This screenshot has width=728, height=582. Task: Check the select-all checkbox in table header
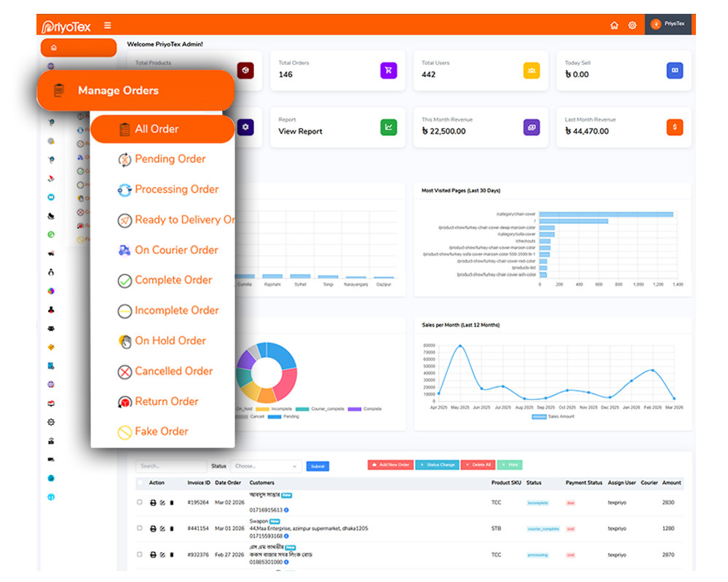click(139, 483)
